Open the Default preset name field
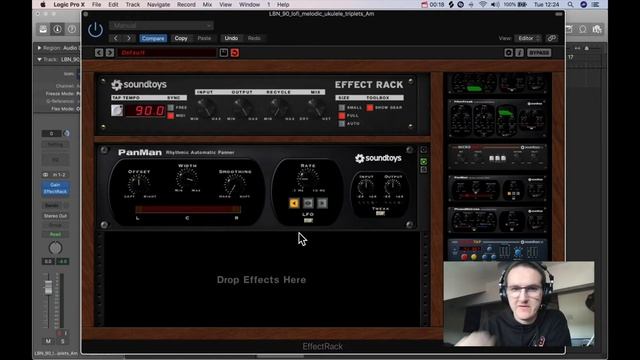The width and height of the screenshot is (640, 360). 167,53
